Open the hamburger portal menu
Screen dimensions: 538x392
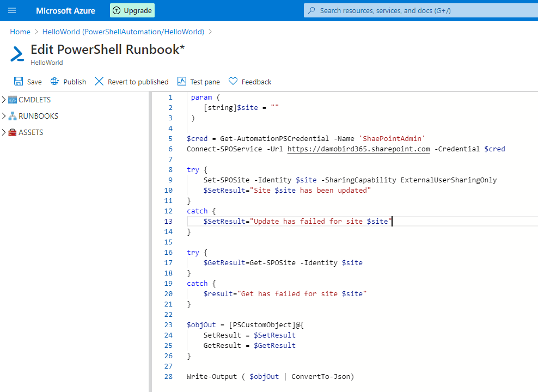tap(12, 10)
